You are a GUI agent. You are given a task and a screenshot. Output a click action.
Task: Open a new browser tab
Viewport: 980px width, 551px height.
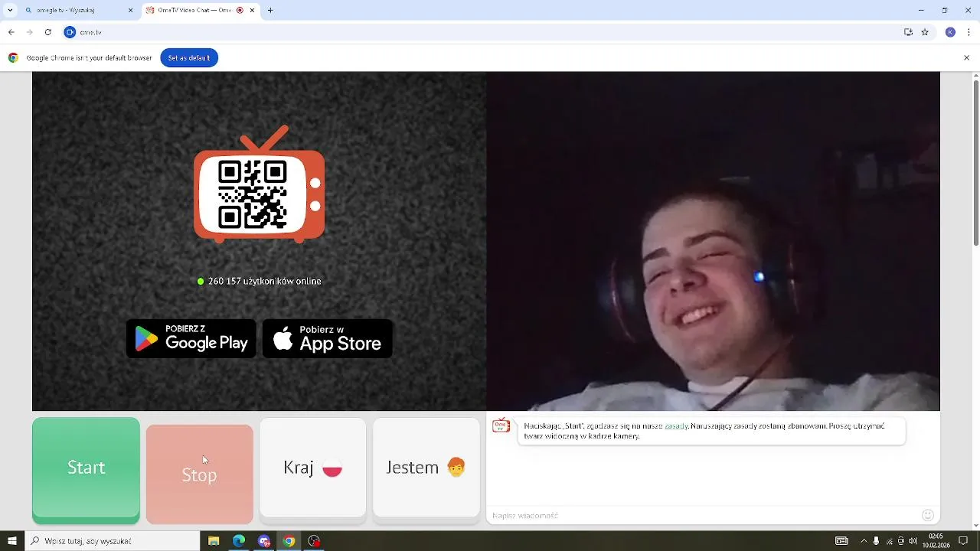[x=270, y=11]
